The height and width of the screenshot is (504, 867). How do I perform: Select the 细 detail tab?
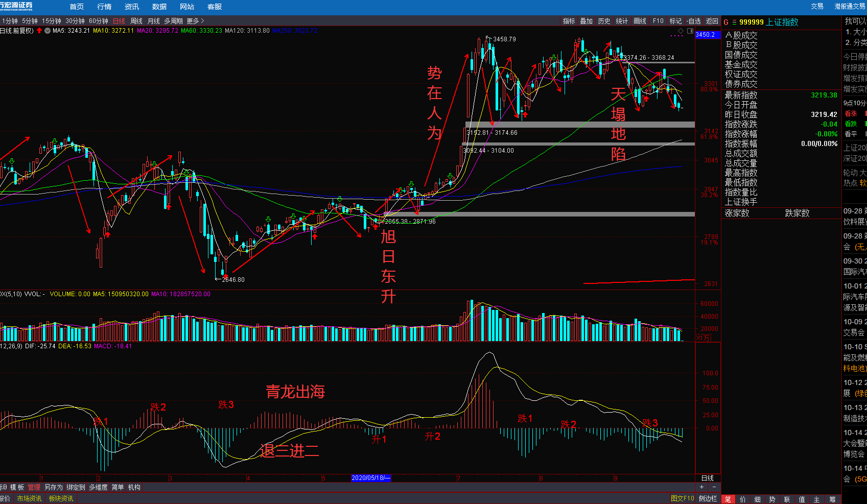click(757, 499)
